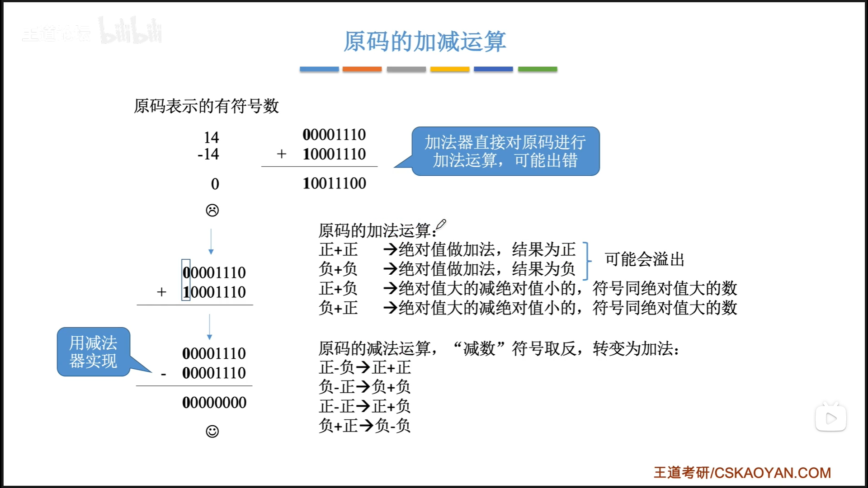This screenshot has height=488, width=868.
Task: Click the blue box highlighting sign bits
Action: [x=186, y=280]
